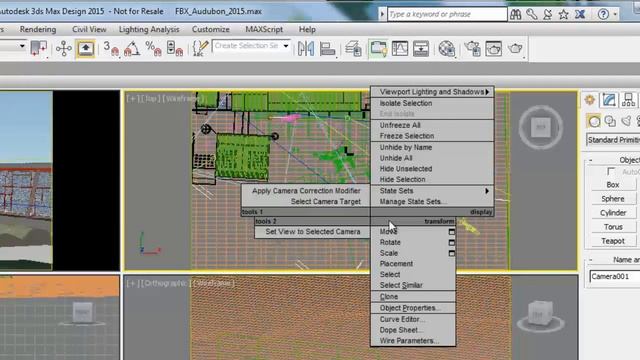Click the Sphere primitive button
This screenshot has height=360, width=640.
click(613, 199)
